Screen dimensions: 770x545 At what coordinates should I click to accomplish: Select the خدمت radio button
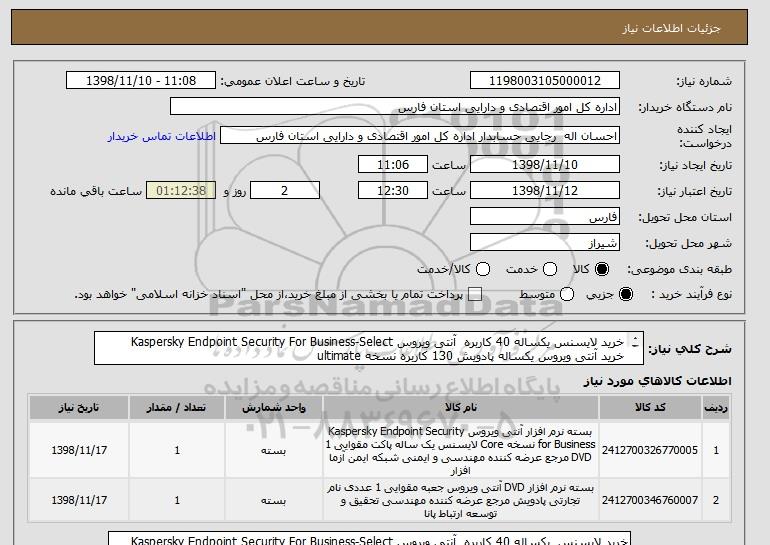550,269
